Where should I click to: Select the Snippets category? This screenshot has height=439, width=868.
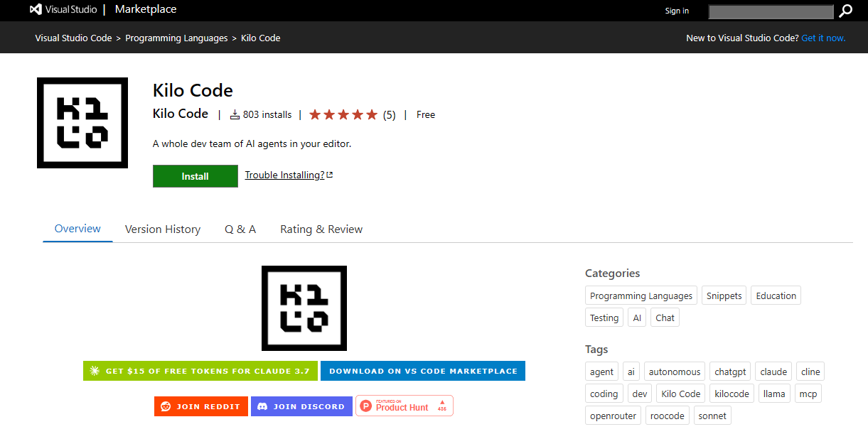point(724,296)
